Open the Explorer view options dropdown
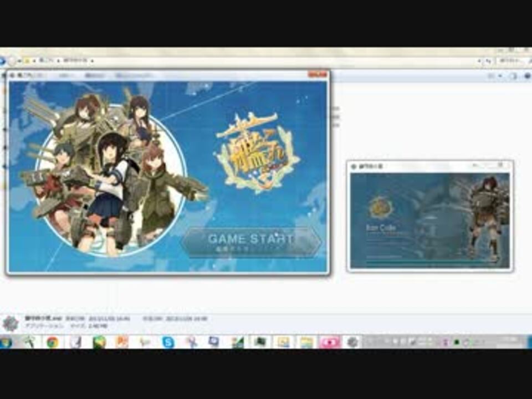 [500, 76]
